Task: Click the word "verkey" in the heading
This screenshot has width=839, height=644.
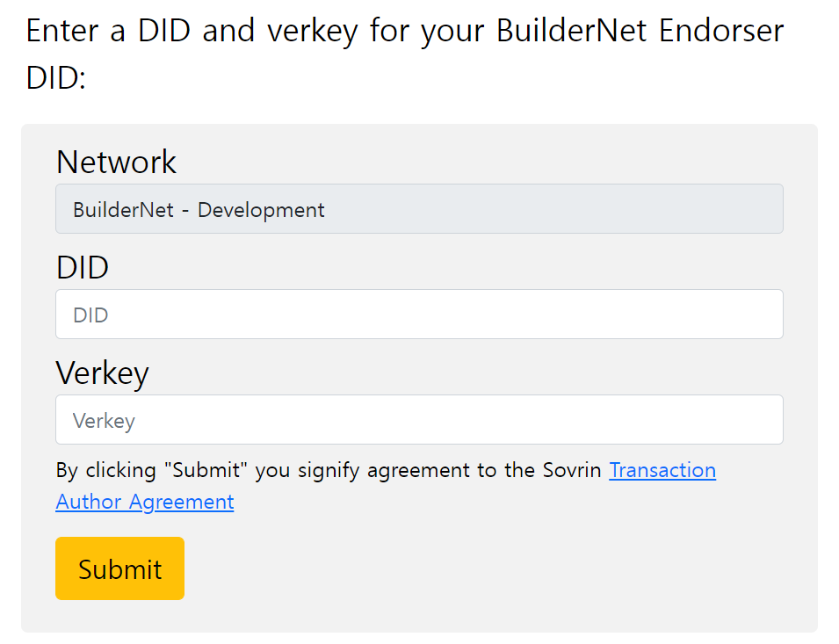Action: (313, 31)
